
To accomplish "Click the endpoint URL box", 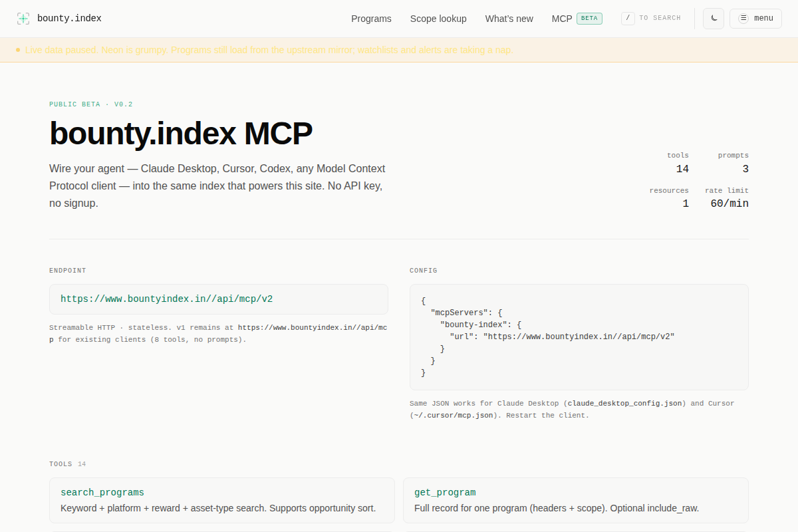I will point(219,299).
